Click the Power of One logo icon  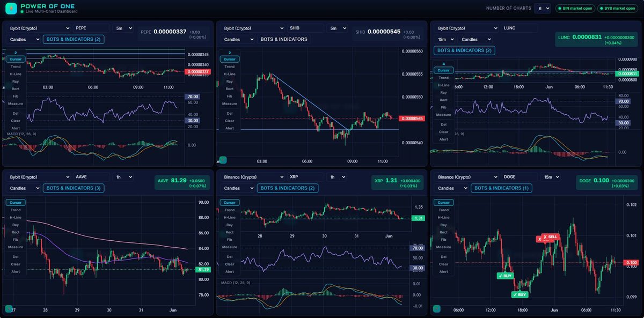point(11,8)
